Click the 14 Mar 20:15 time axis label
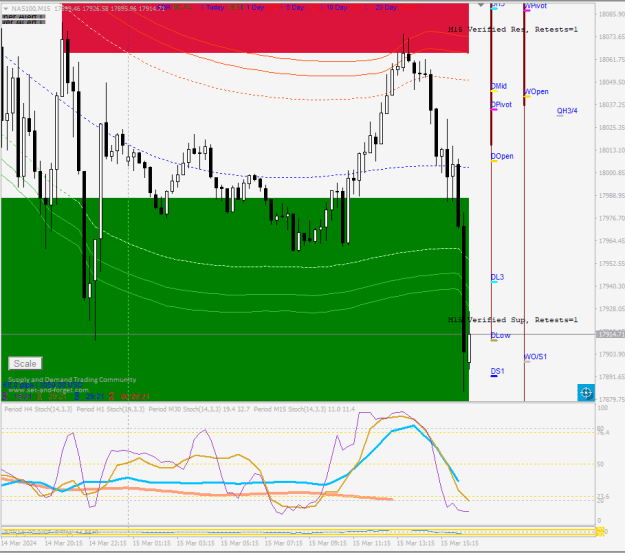625x553 pixels. (63, 543)
